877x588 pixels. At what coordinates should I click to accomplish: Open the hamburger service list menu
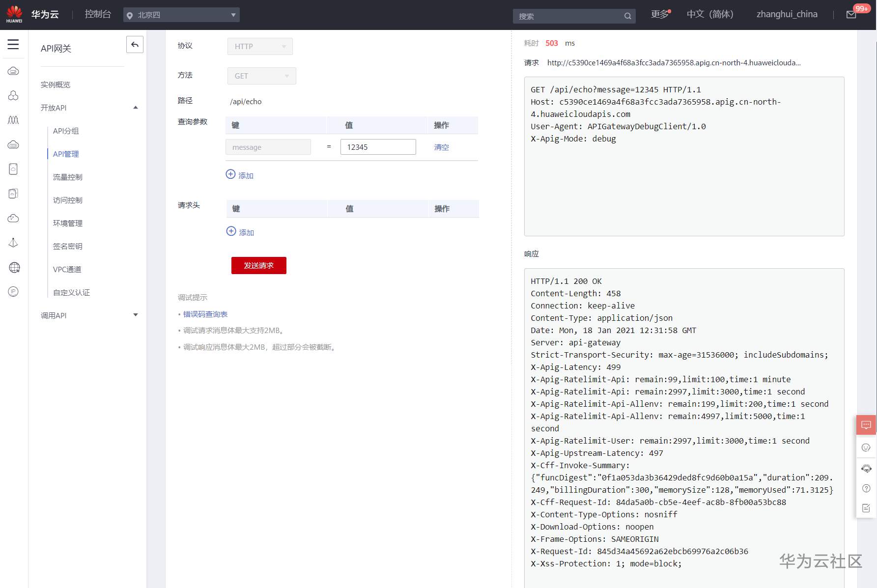(13, 44)
